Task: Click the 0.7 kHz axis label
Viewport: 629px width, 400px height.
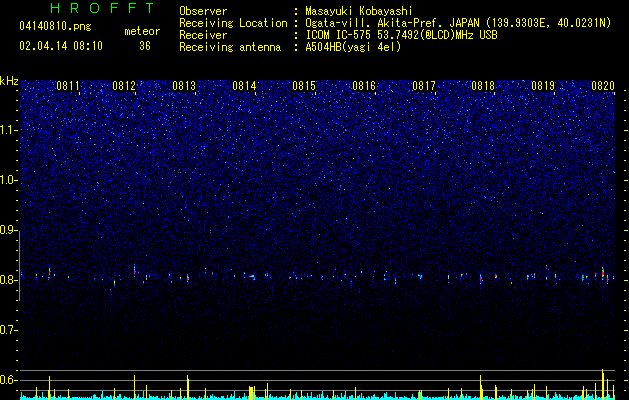Action: 9,330
